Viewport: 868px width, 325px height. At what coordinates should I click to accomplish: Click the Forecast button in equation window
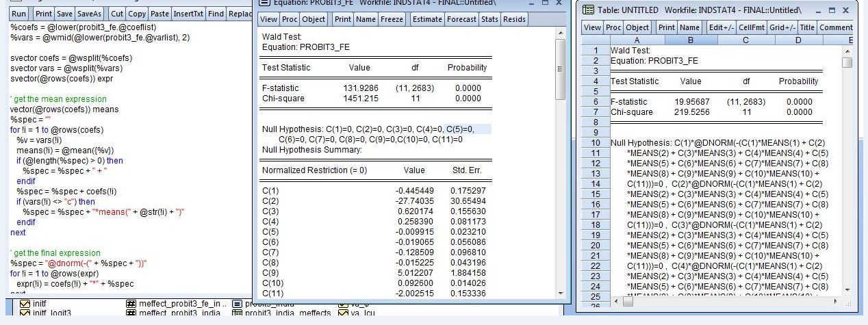(461, 19)
